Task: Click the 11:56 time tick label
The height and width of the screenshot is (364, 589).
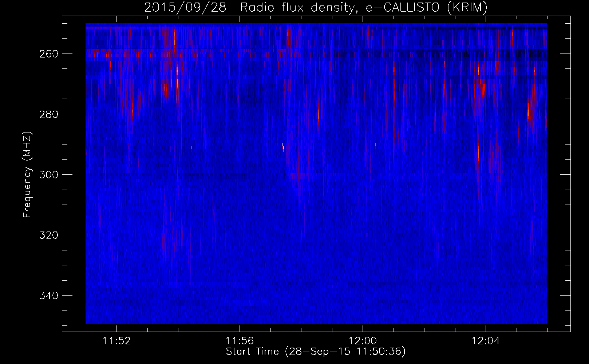Action: point(240,341)
